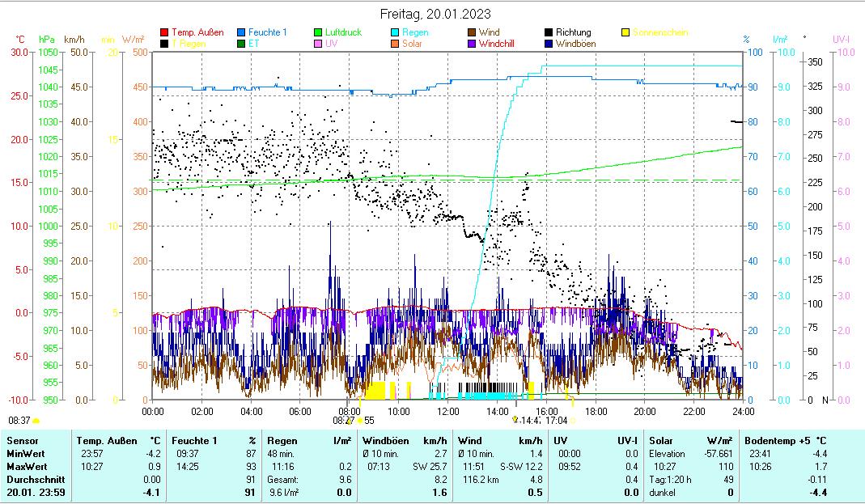Click the blue Feuchte 1 legend square

click(x=241, y=33)
